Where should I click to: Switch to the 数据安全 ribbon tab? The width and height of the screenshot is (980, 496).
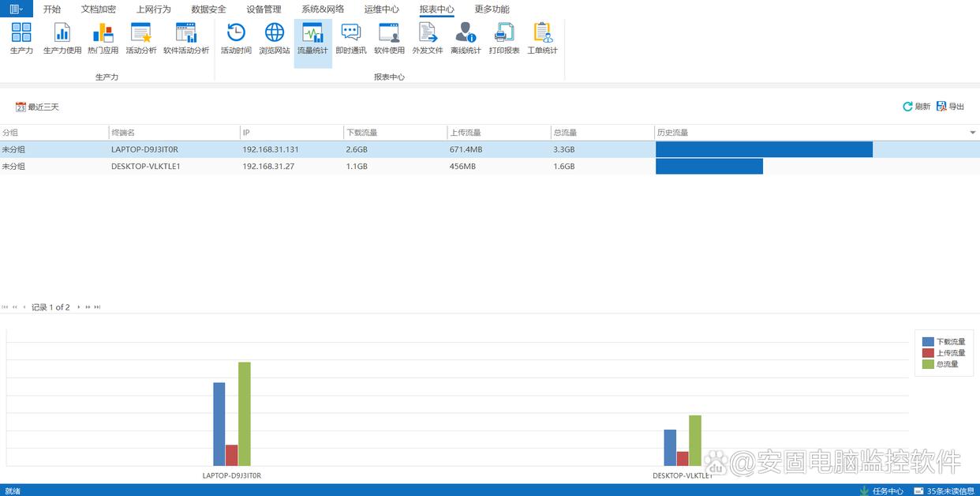[x=208, y=9]
